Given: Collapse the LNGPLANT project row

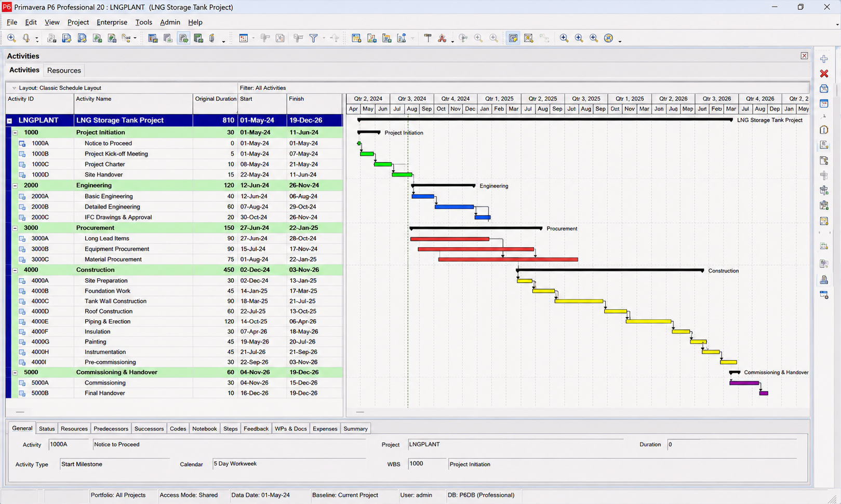Looking at the screenshot, I should pos(9,120).
